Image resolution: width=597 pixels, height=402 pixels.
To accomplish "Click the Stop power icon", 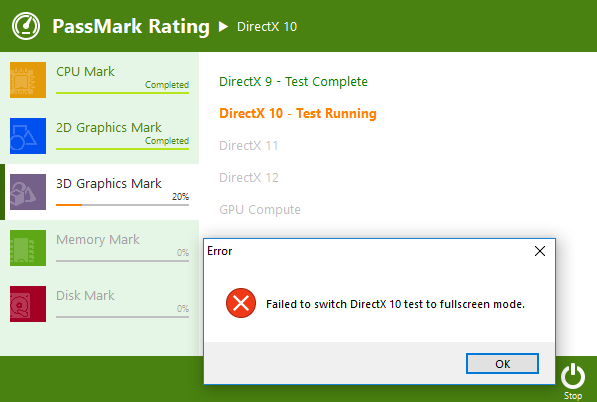I will pos(573,376).
